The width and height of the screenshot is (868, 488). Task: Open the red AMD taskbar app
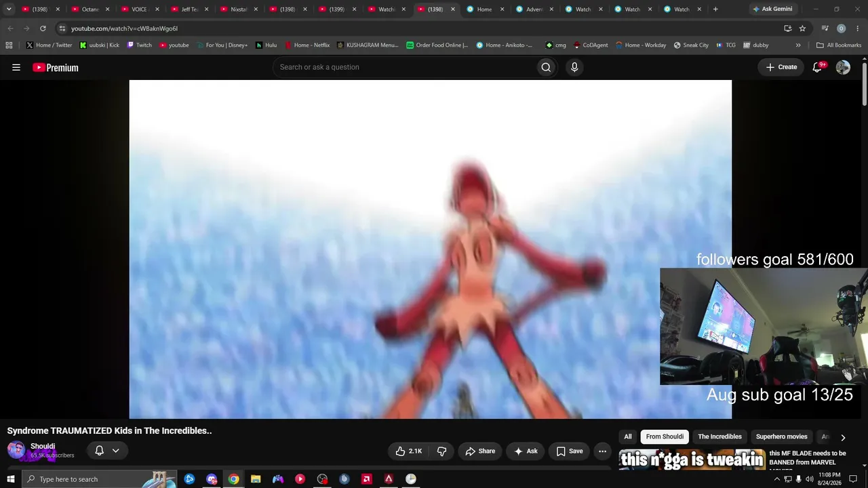367,479
